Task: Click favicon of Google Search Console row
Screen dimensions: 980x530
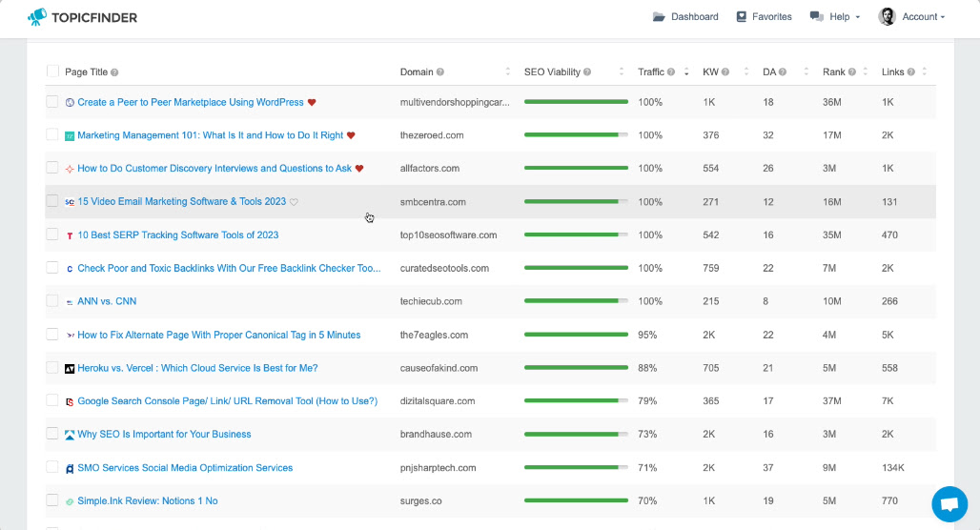Action: coord(70,402)
